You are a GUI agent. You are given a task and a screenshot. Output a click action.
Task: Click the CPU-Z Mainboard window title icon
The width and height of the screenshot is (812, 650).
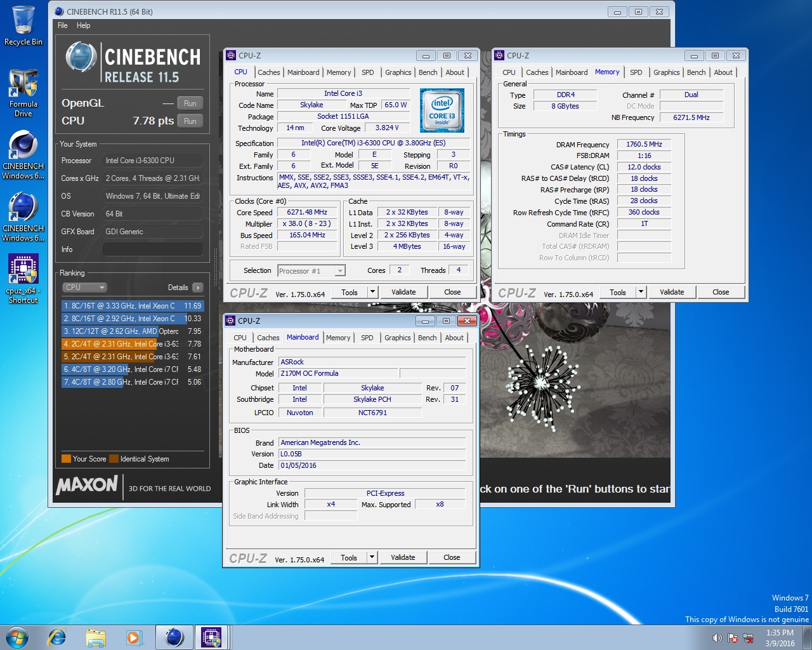coord(231,321)
